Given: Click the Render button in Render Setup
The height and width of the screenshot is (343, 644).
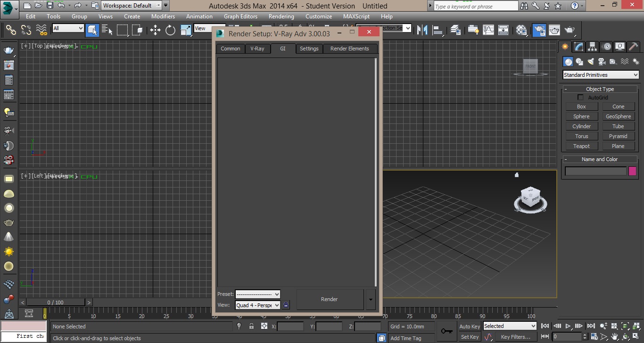Looking at the screenshot, I should click(330, 299).
